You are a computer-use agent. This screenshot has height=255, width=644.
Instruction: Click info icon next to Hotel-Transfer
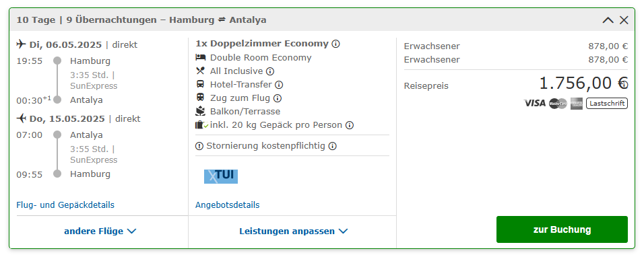point(279,85)
